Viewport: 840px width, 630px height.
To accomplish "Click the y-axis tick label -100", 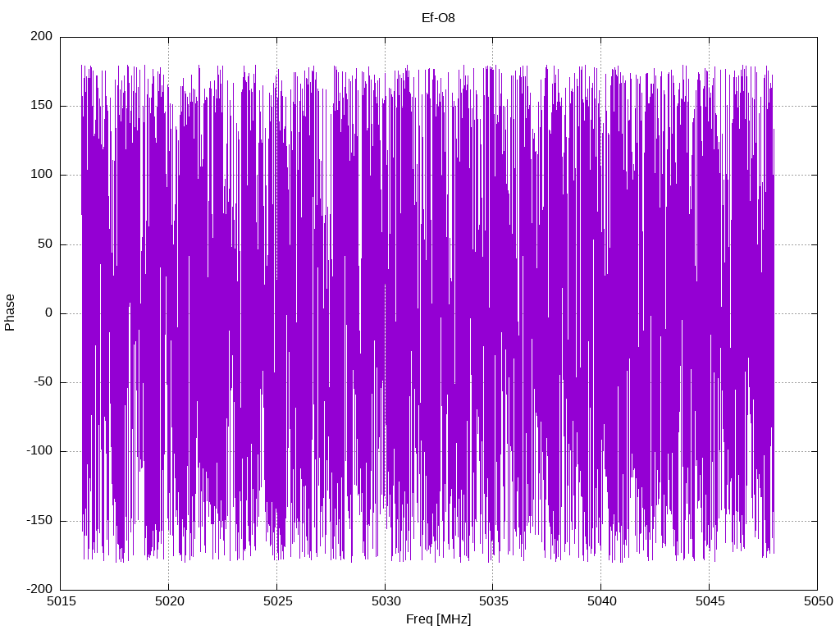I will (39, 451).
